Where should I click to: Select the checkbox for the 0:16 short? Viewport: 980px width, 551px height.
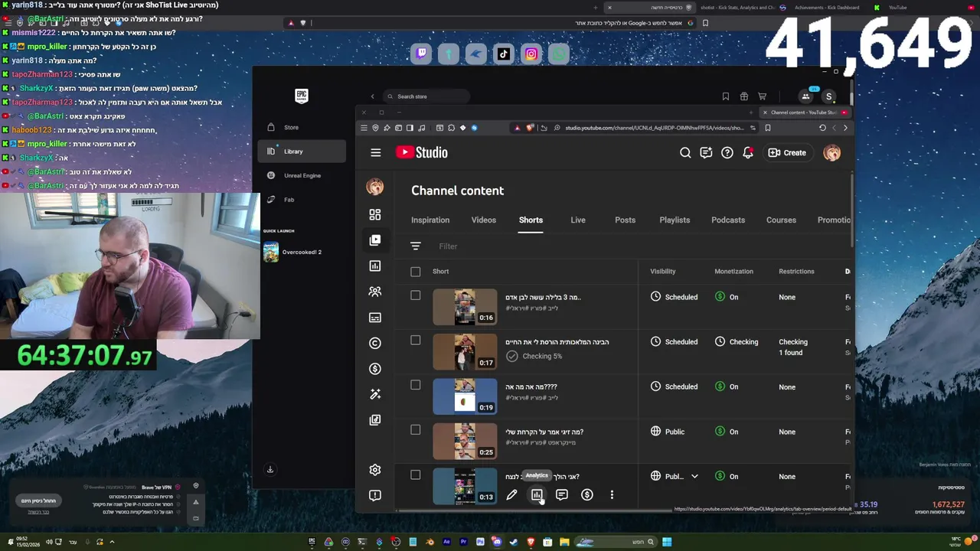click(x=416, y=295)
